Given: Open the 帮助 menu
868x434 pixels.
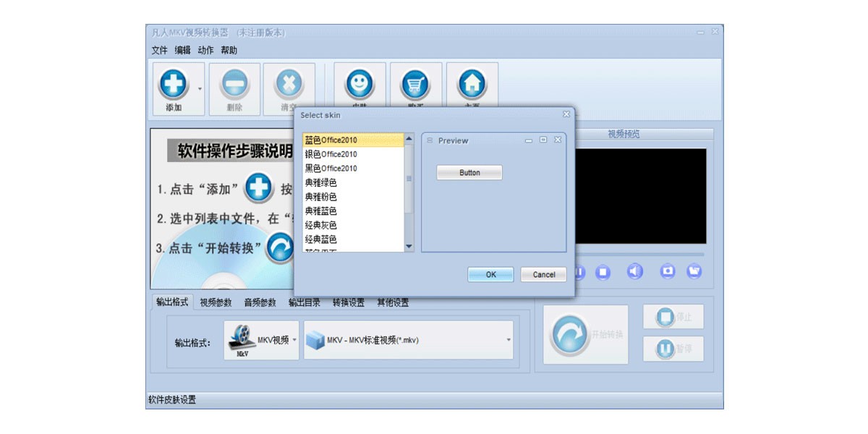Looking at the screenshot, I should 229,51.
